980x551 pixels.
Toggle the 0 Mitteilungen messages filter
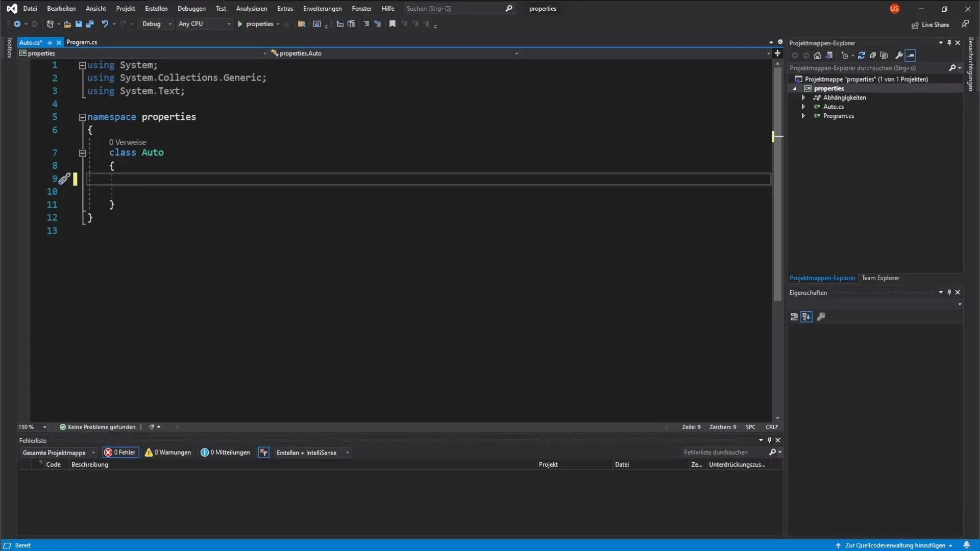tap(225, 453)
